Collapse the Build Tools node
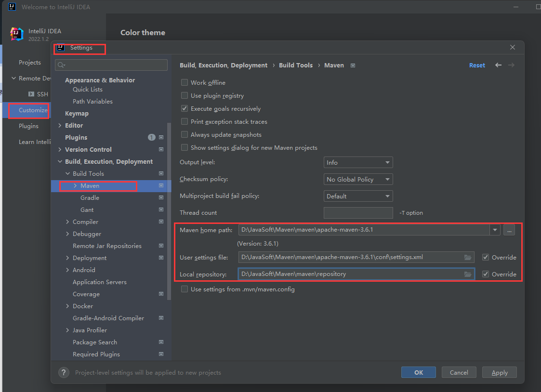The height and width of the screenshot is (392, 541). [x=67, y=173]
